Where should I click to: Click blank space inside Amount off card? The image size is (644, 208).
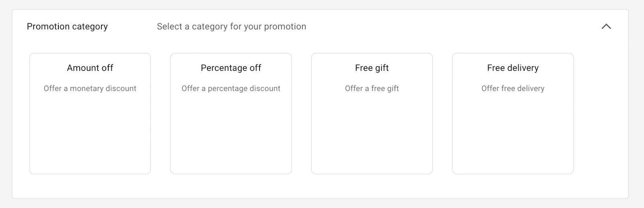coord(90,137)
